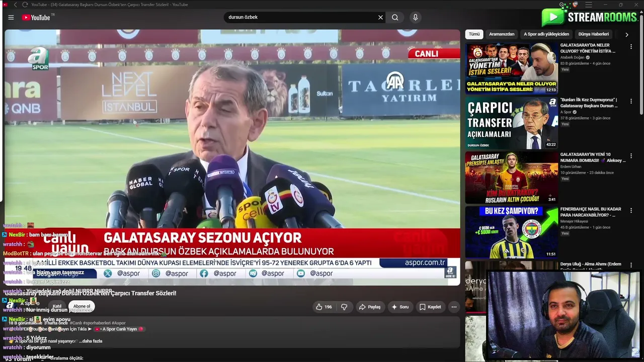Clear the 'dursun özbek' search text

point(380,17)
